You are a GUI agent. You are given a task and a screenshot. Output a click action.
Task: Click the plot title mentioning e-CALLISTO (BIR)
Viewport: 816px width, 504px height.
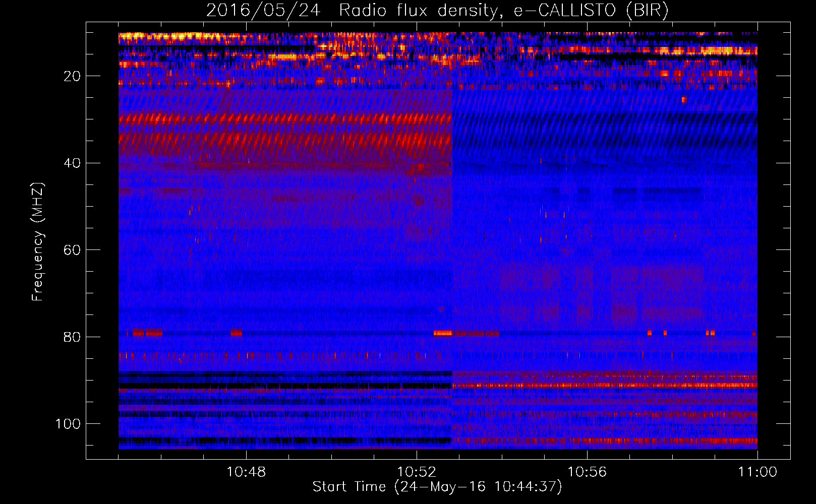[x=437, y=11]
